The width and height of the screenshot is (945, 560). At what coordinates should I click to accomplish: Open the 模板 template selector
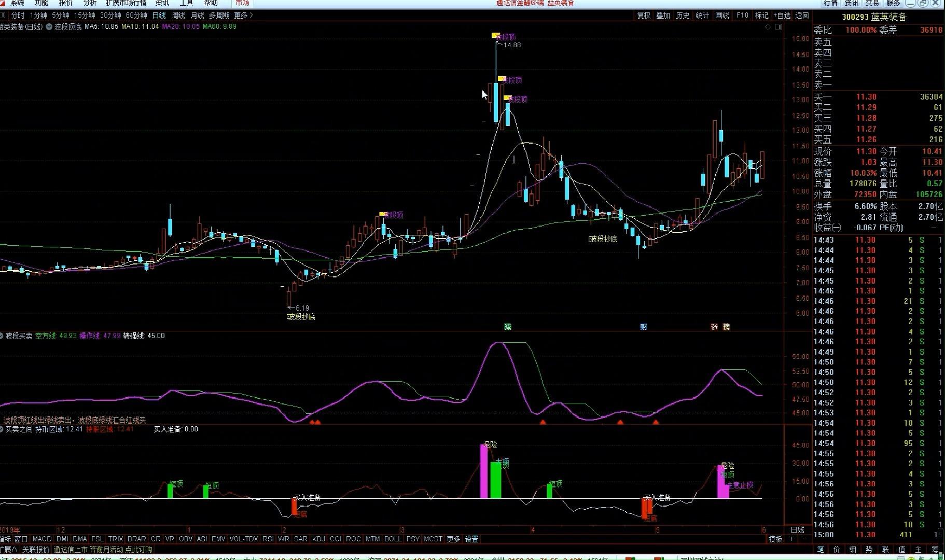pos(775,539)
